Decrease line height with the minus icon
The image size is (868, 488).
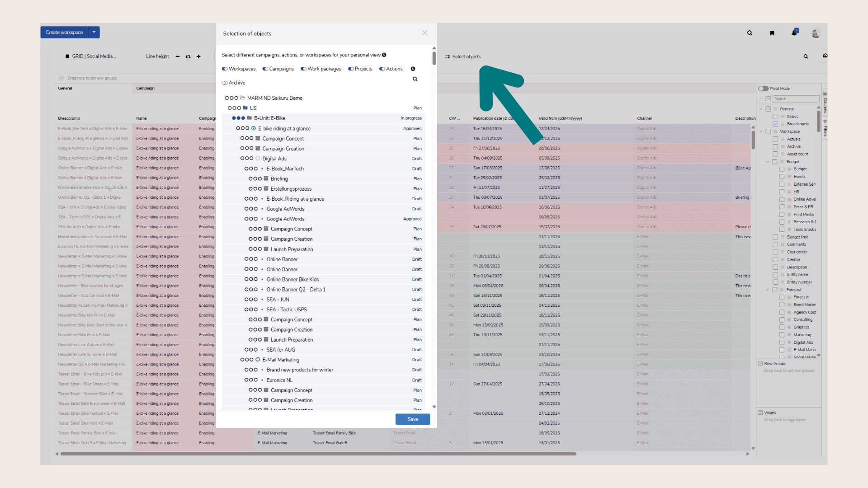pos(178,56)
